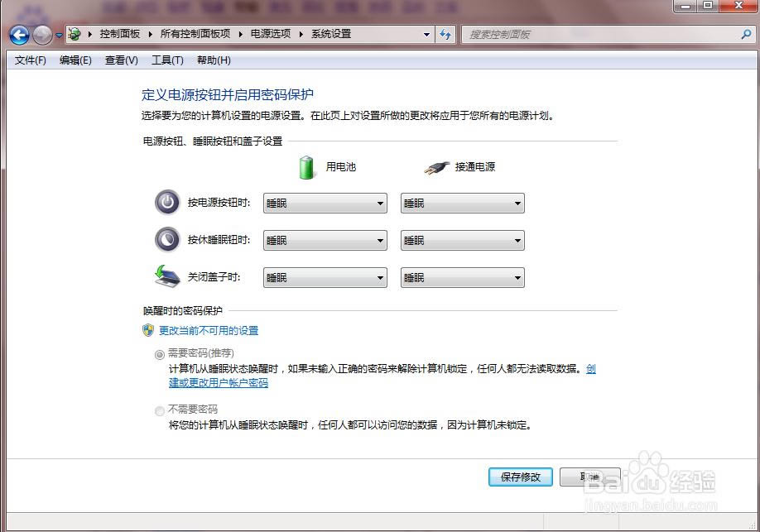Image resolution: width=760 pixels, height=532 pixels.
Task: Click the blue Back arrow button
Action: point(19,35)
